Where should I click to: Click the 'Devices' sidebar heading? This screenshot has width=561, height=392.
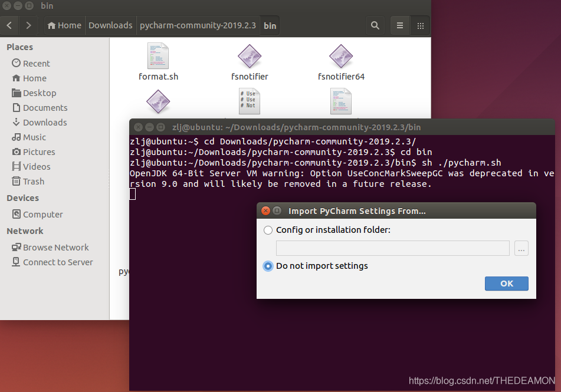pos(22,198)
